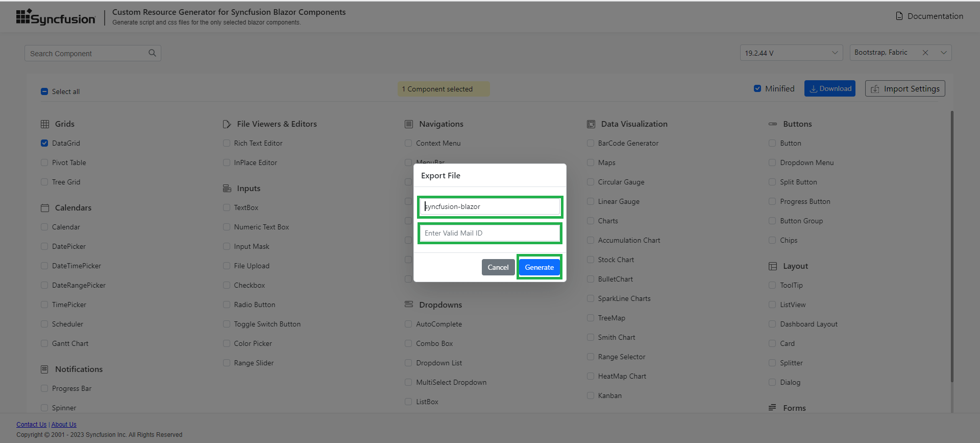The image size is (980, 443).
Task: Click the Import Settings icon button
Action: tap(905, 88)
